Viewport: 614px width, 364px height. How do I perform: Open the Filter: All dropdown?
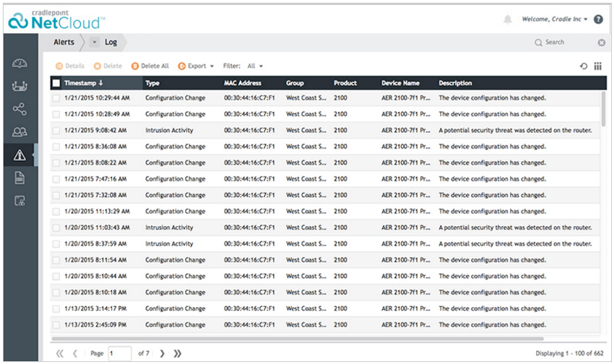(255, 66)
